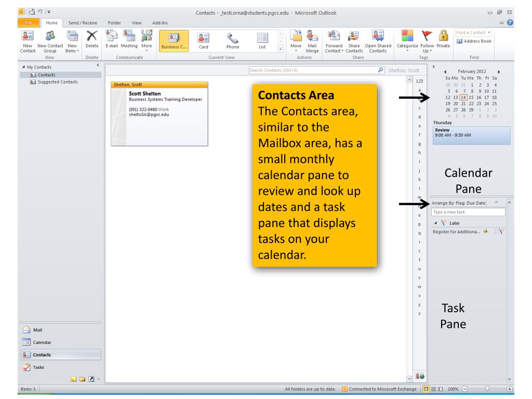Toggle Normal view button in status bar

(x=426, y=389)
